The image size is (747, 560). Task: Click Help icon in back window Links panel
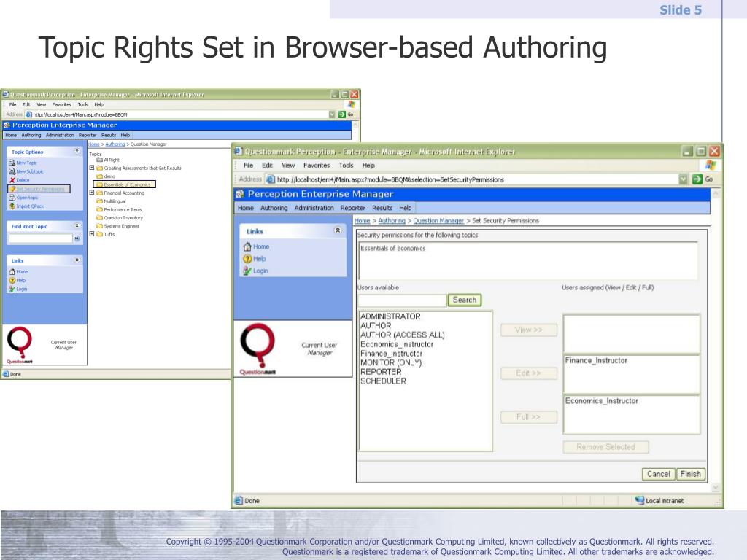(12, 280)
